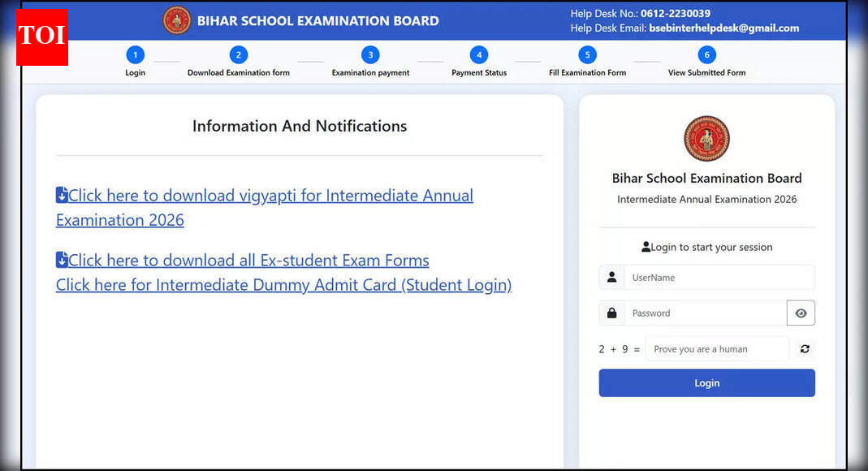Click the step 1 Login circle icon
The height and width of the screenshot is (471, 868).
pyautogui.click(x=135, y=54)
